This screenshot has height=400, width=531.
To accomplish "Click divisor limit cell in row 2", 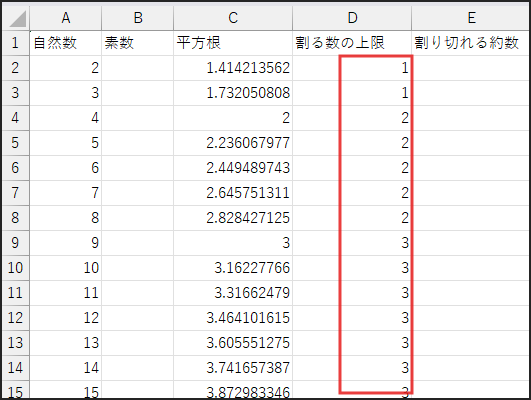I will coord(352,68).
